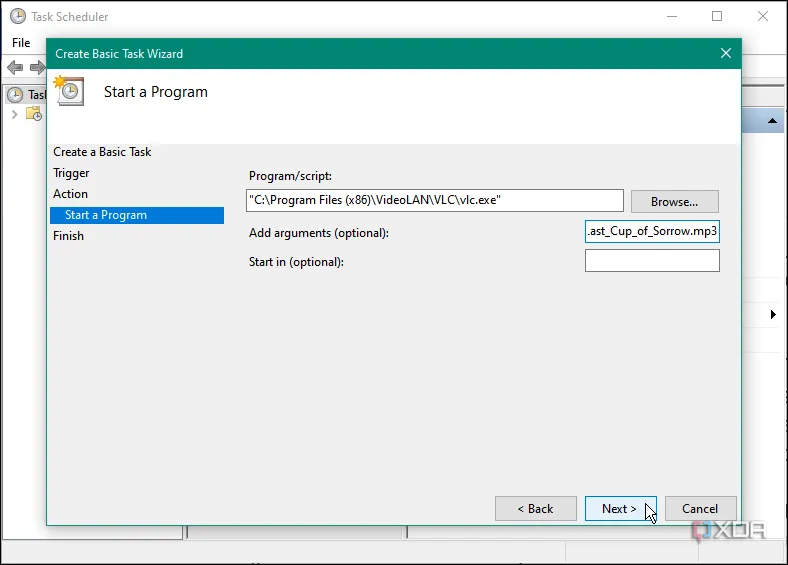
Task: Maximize the Task Scheduler window
Action: point(717,16)
